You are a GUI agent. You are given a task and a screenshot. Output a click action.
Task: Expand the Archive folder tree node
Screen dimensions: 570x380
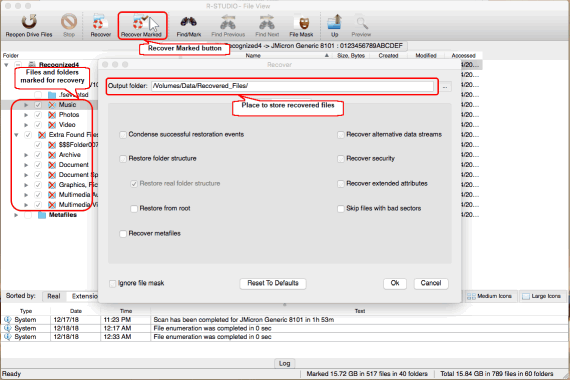(26, 155)
